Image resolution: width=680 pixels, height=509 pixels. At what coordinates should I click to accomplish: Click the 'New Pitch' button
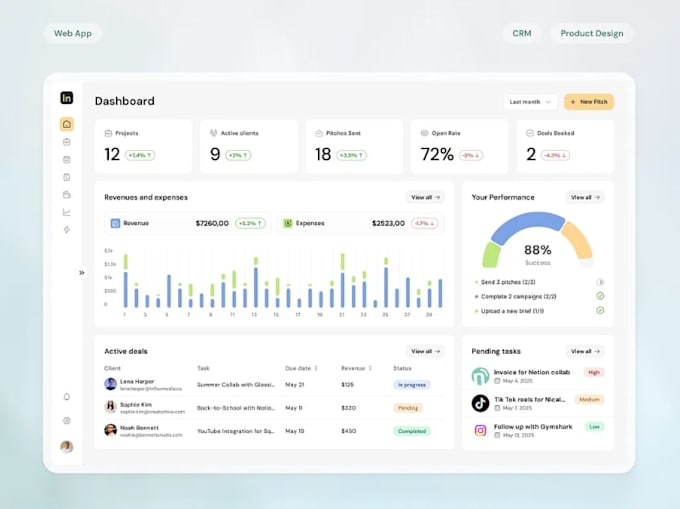(588, 102)
